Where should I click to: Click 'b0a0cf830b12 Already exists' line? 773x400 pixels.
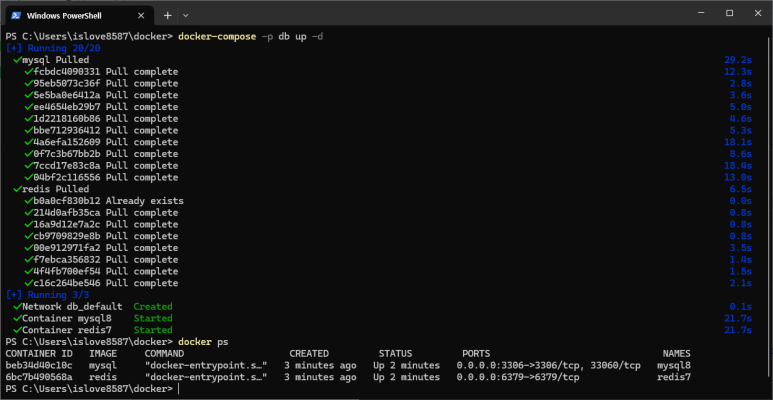(x=104, y=201)
